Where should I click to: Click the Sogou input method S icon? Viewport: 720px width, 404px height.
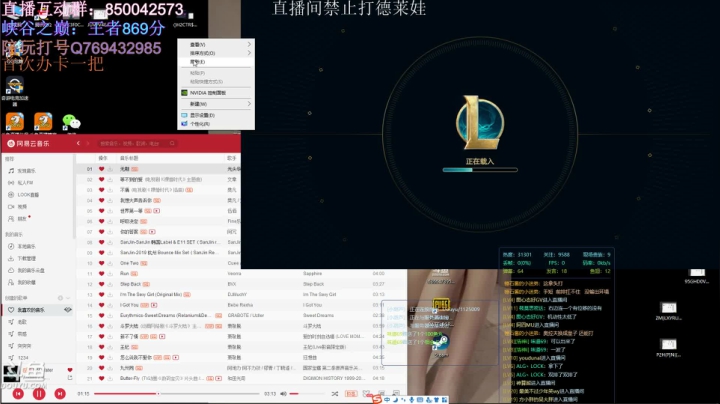tap(377, 399)
